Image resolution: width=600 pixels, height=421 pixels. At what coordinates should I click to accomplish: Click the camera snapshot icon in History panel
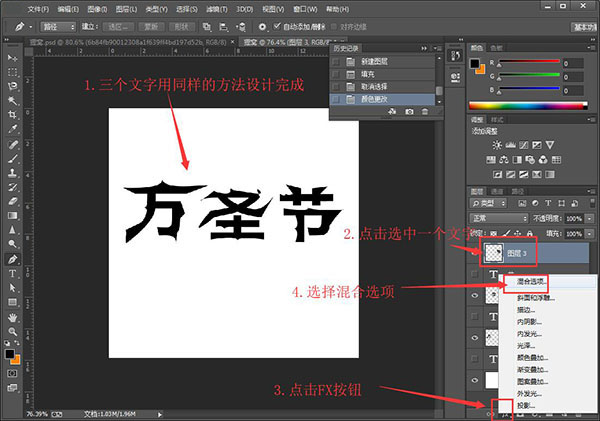409,111
